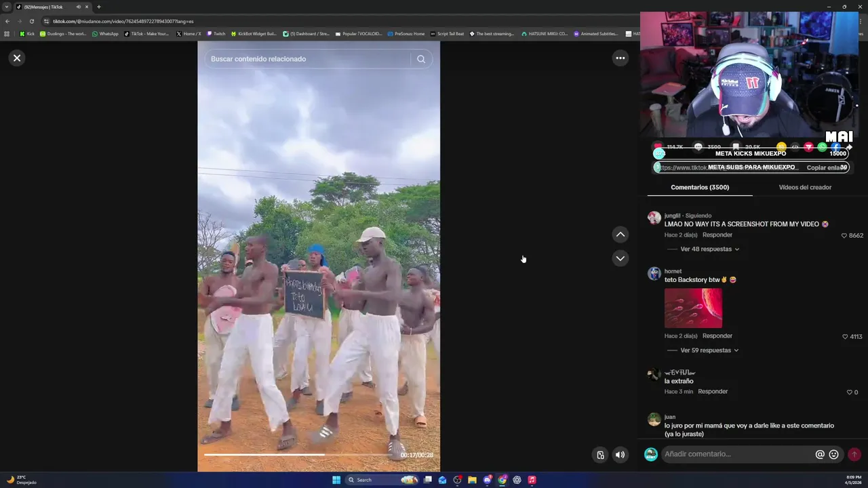Open ChatGPT icon on the taskbar

(517, 480)
